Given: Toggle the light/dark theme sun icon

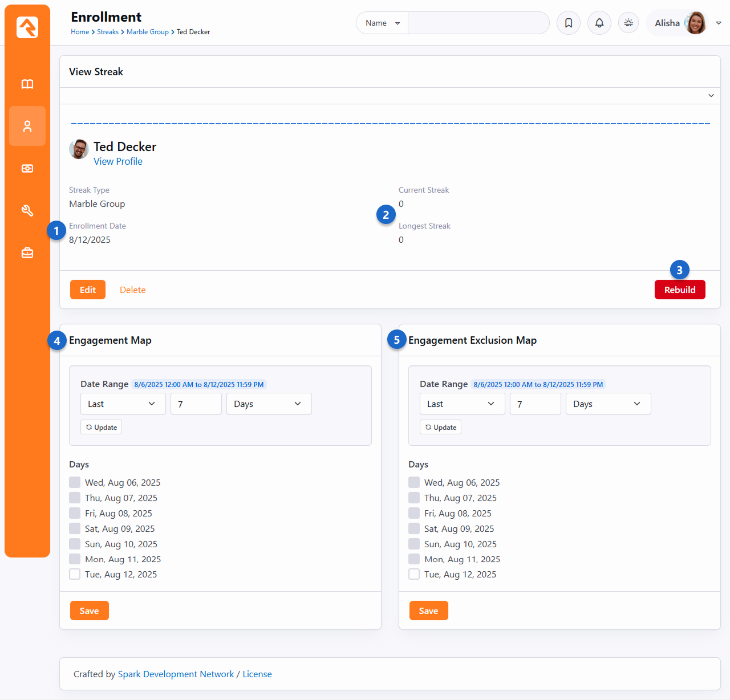Looking at the screenshot, I should [x=628, y=23].
